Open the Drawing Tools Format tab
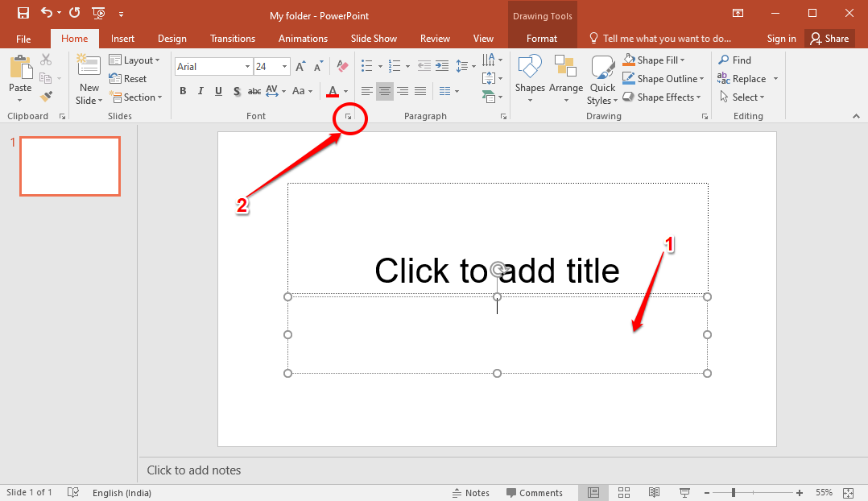This screenshot has height=501, width=868. [542, 38]
